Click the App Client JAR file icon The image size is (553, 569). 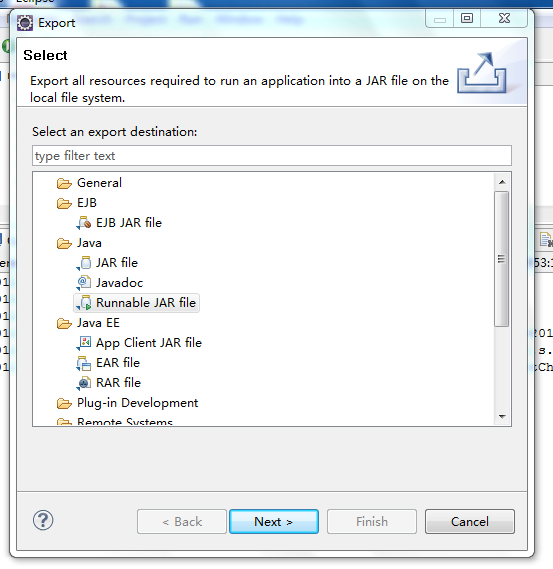coord(85,343)
